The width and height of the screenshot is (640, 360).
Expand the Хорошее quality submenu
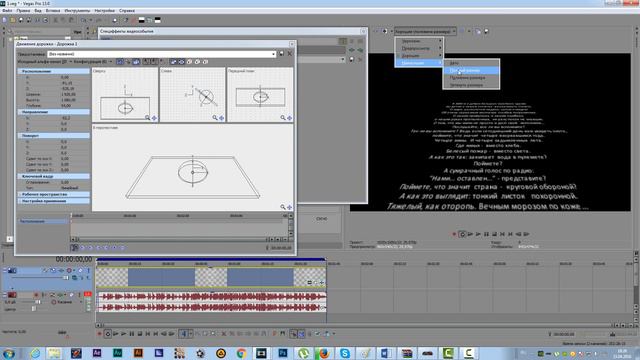click(419, 56)
